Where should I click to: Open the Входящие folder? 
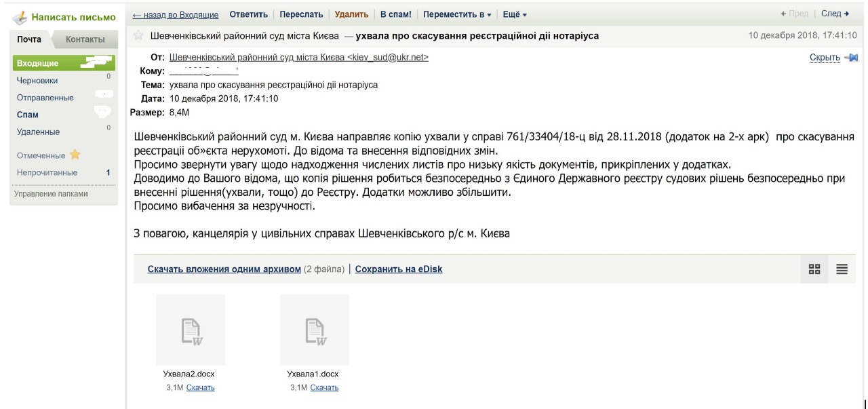point(37,63)
